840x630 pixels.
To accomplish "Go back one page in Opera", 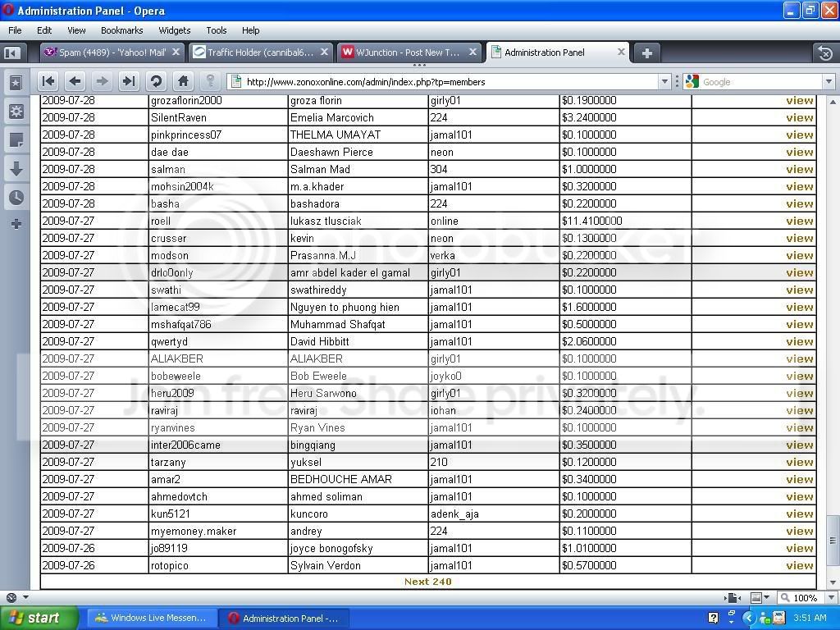I will 75,81.
